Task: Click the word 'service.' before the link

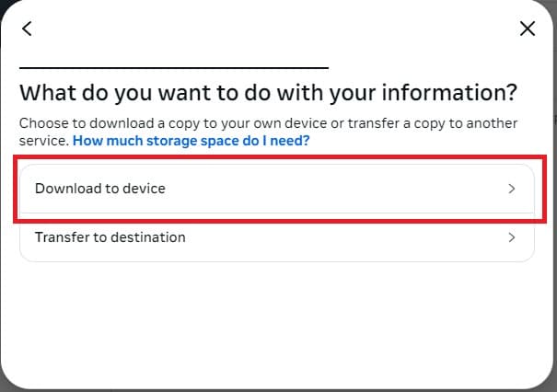Action: pyautogui.click(x=43, y=141)
